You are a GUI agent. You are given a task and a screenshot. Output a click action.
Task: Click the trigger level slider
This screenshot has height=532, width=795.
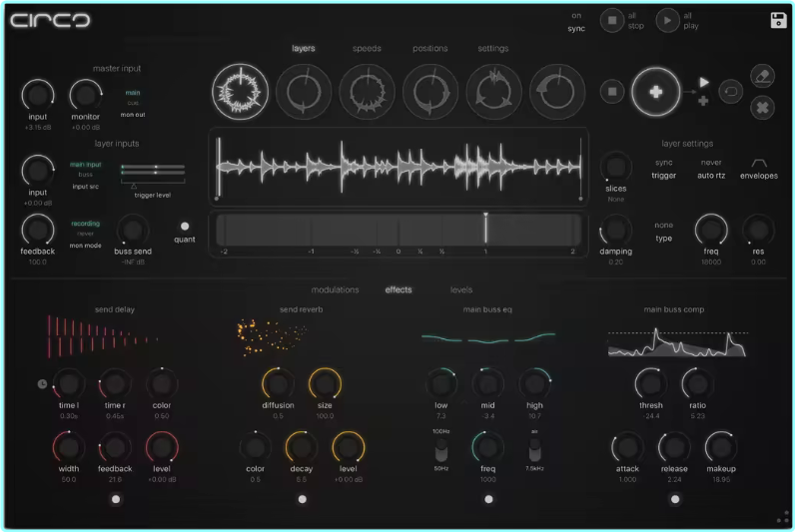tap(155, 172)
